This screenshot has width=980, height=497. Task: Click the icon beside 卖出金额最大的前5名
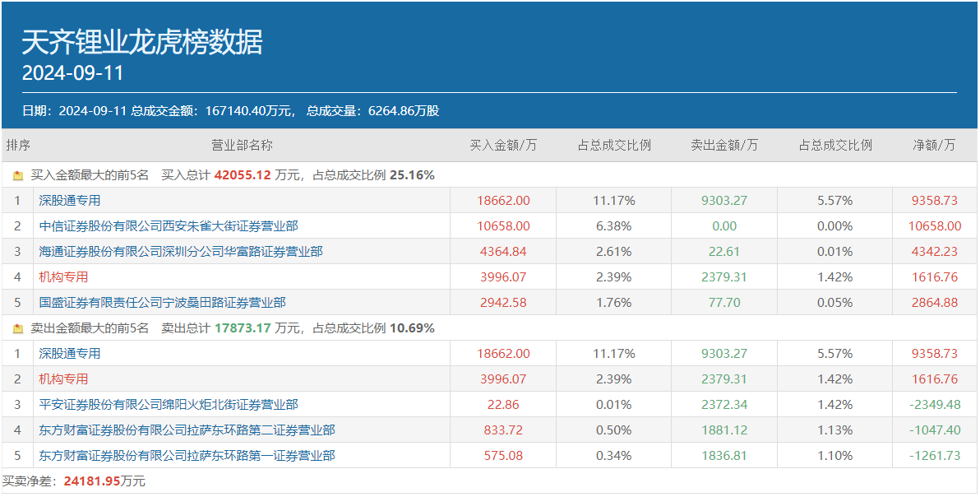click(x=18, y=328)
